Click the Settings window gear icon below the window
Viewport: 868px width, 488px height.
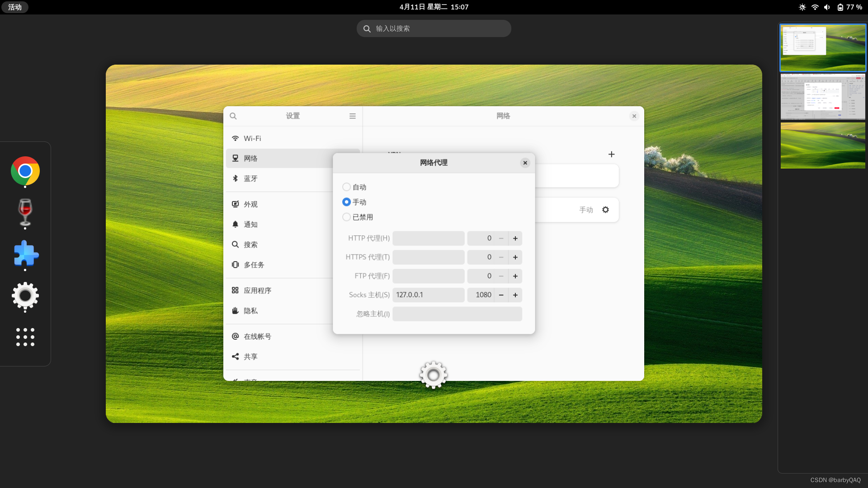click(x=434, y=375)
